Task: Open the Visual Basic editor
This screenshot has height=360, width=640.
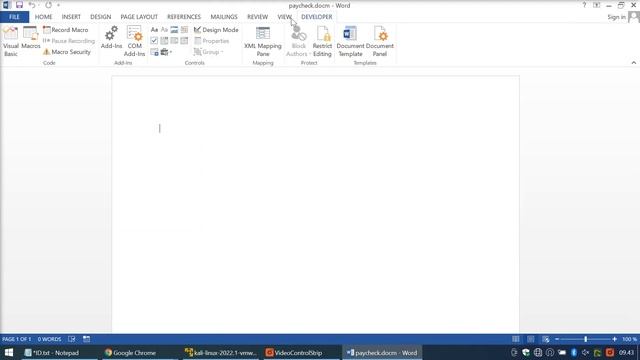Action: (x=11, y=41)
